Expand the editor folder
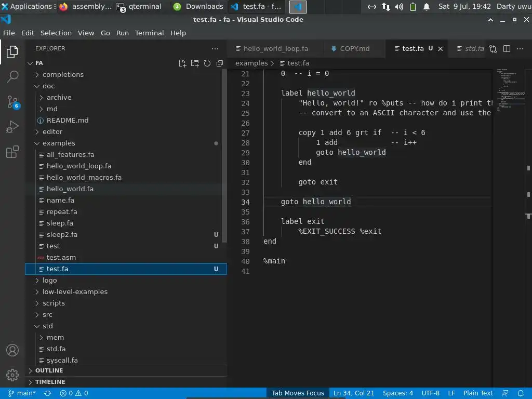Image resolution: width=532 pixels, height=399 pixels. point(126,131)
